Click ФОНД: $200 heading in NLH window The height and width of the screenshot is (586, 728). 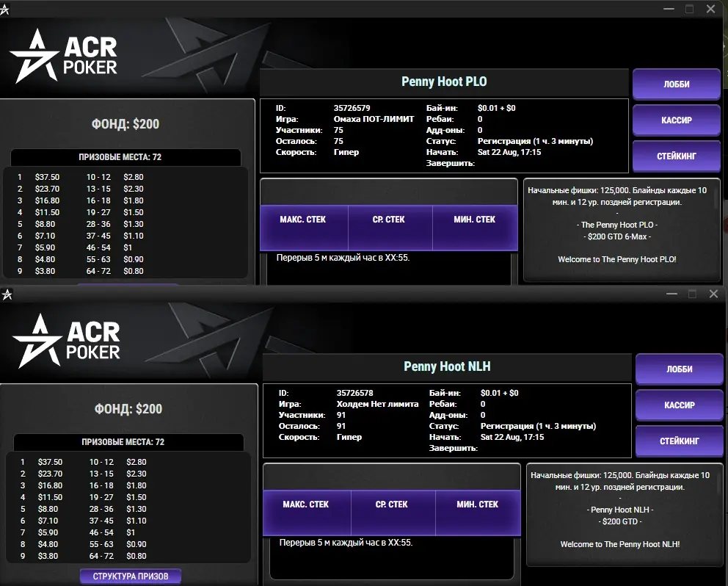click(x=128, y=409)
